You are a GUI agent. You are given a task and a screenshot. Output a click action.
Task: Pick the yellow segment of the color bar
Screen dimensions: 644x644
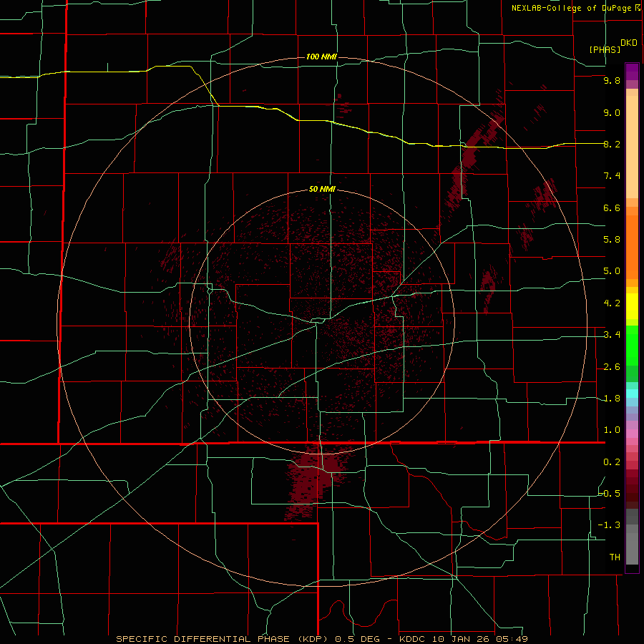[x=632, y=306]
